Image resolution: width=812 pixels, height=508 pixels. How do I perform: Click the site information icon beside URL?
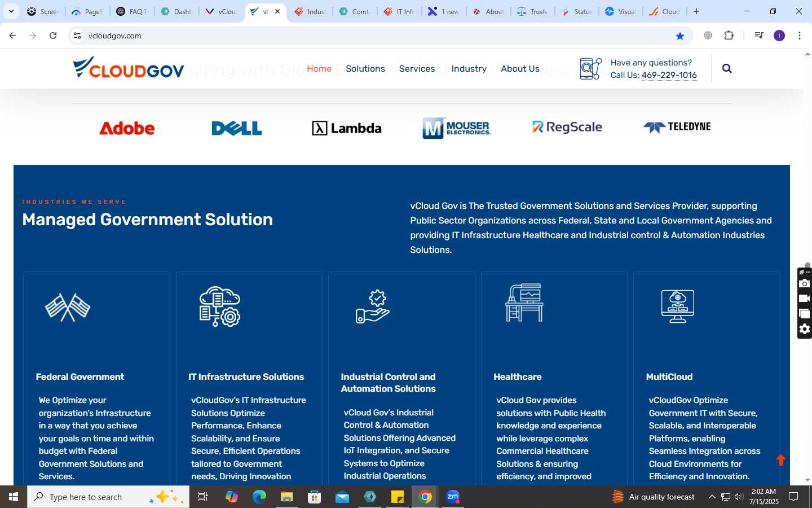click(x=77, y=36)
